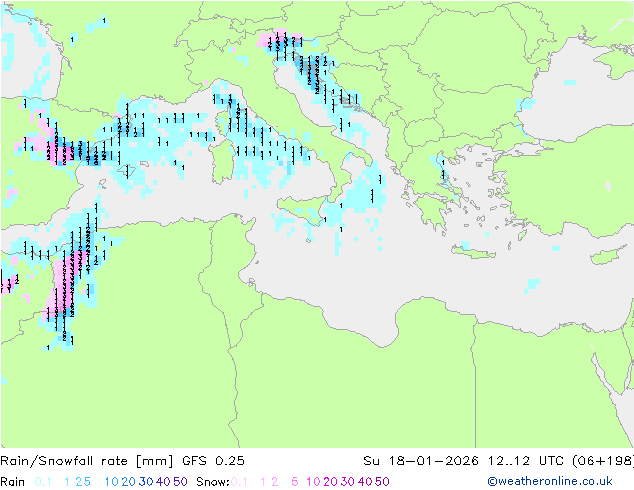Viewport: 634px width, 490px height.
Task: Select the '(06+198)' forecast run text
Action: coord(603,461)
